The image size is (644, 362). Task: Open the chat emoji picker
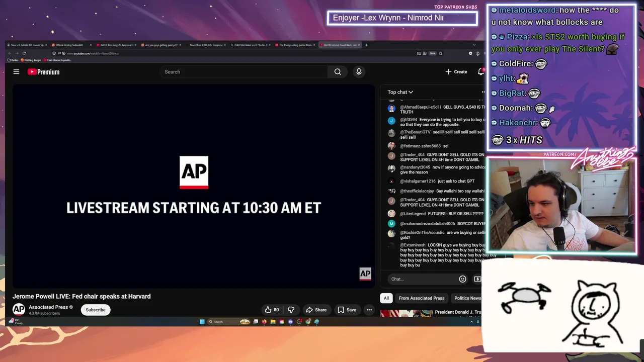(462, 279)
